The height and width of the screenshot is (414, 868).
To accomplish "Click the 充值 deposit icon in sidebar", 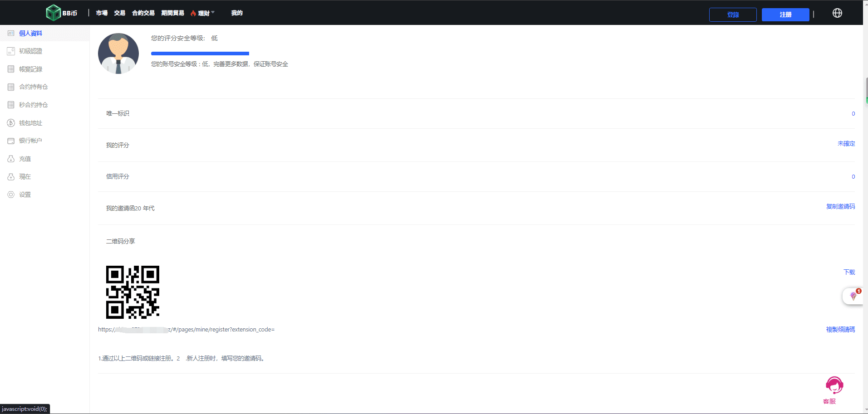I will coord(11,159).
